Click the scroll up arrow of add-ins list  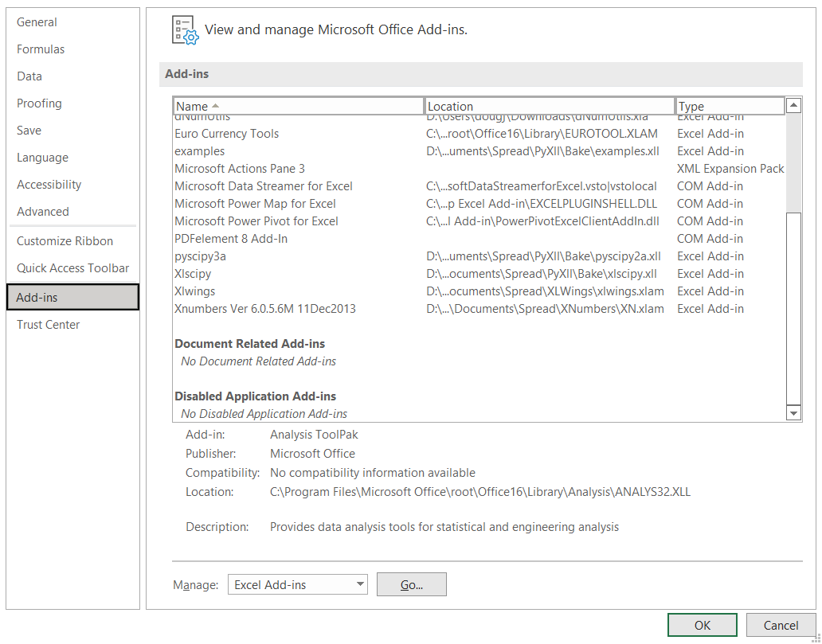tap(793, 105)
